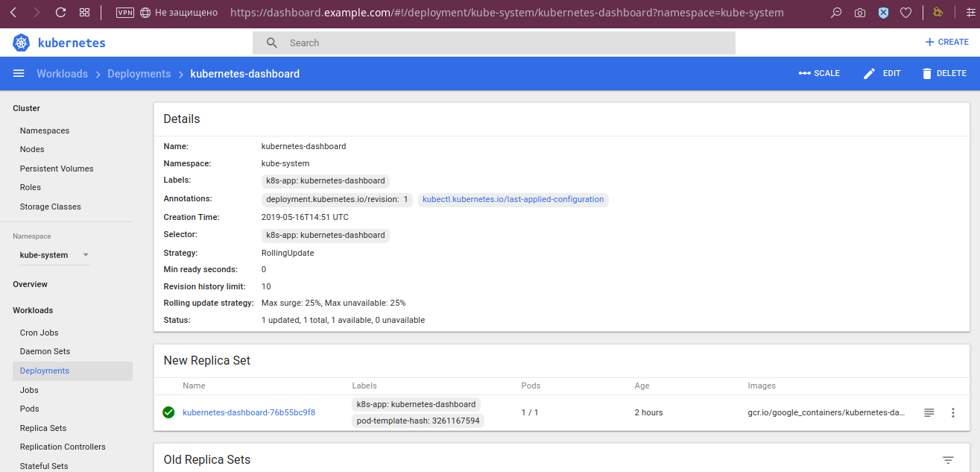Image resolution: width=980 pixels, height=472 pixels.
Task: Navigate to the Deployments breadcrumb
Action: click(139, 74)
